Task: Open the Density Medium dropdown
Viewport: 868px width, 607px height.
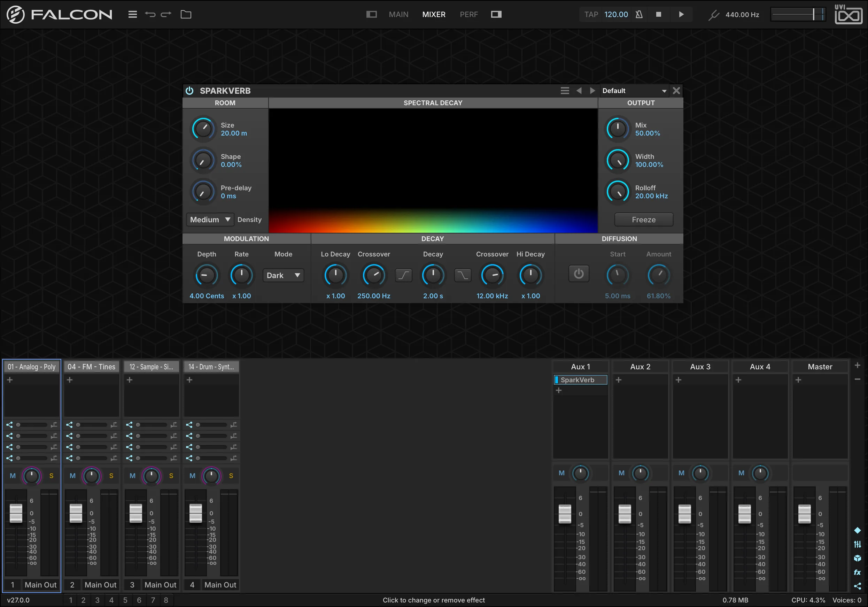Action: click(x=210, y=220)
